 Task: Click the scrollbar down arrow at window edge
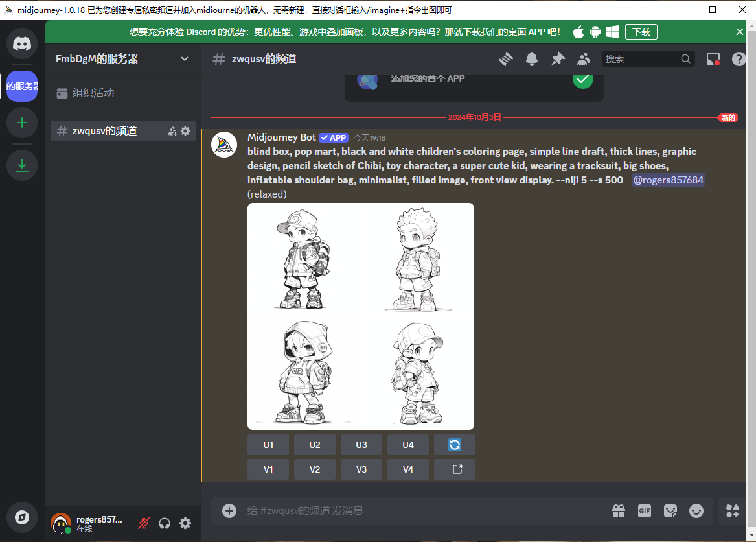tap(751, 535)
